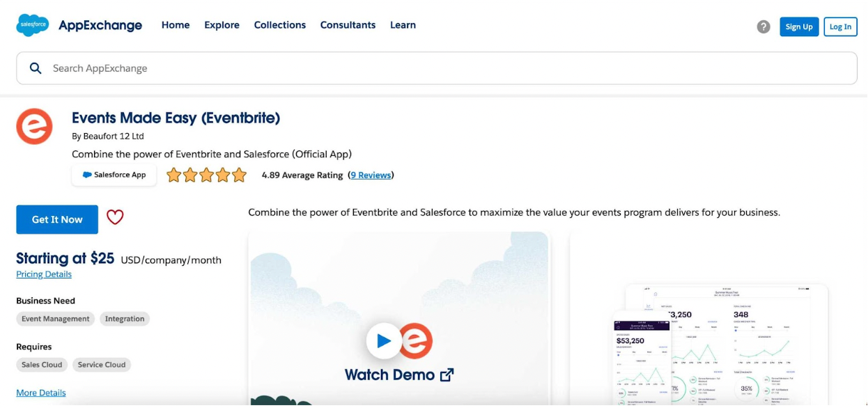Click the Salesforce App badge
Image resolution: width=868 pixels, height=408 pixels.
(x=114, y=175)
